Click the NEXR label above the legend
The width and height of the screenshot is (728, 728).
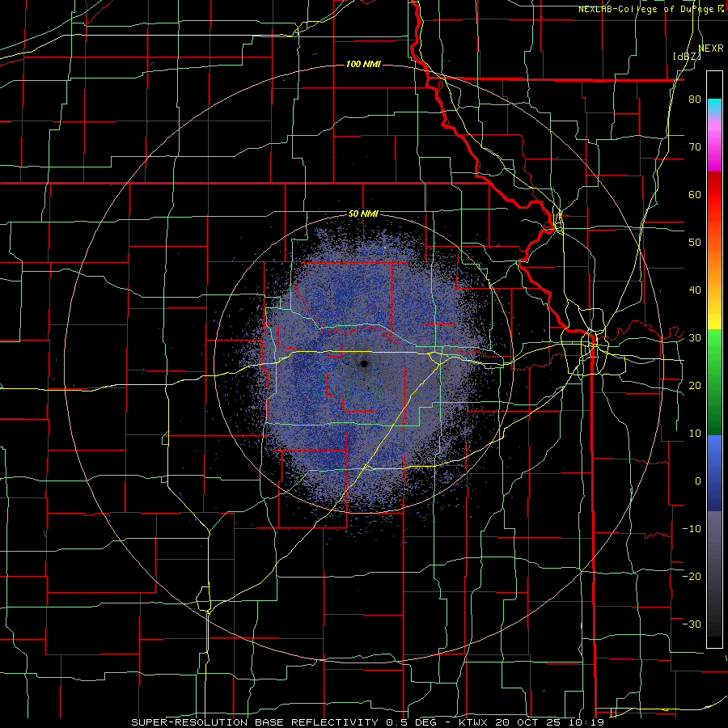click(711, 49)
